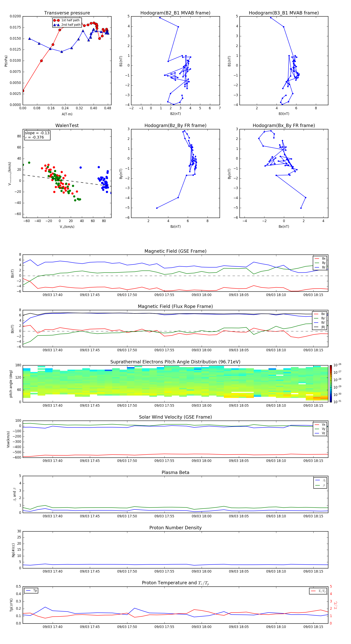This screenshot has width=351, height=644.
Task: Click the Plasma Beta legend box
Action: (x=320, y=483)
